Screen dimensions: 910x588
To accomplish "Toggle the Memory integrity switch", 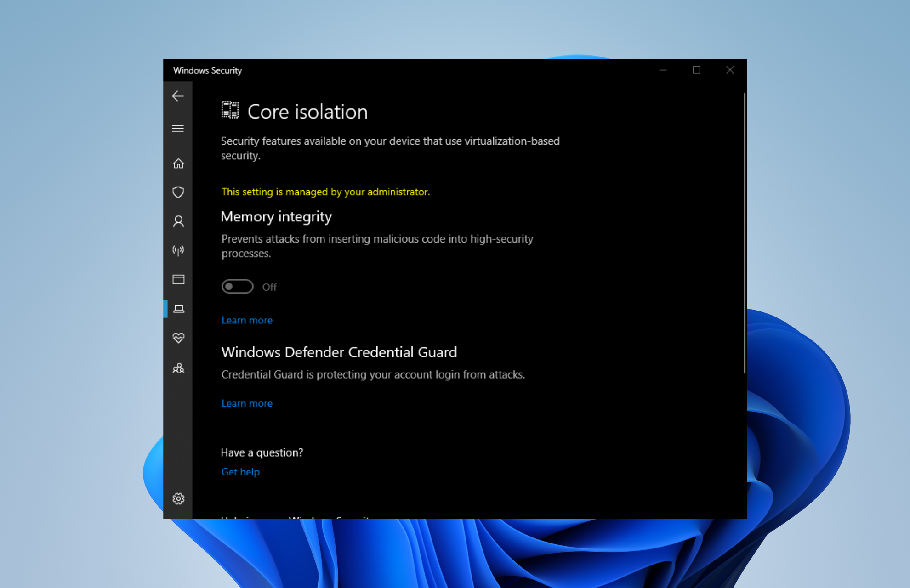I will tap(237, 287).
